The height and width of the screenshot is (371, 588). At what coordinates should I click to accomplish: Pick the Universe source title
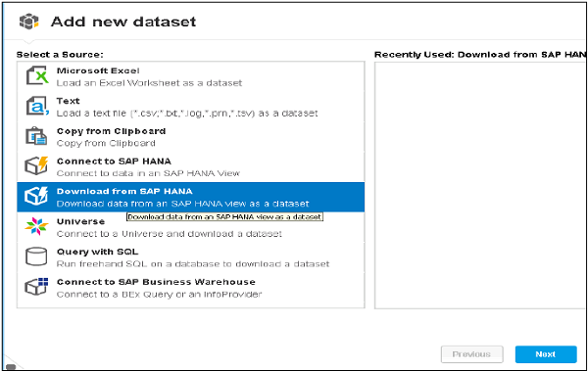80,221
